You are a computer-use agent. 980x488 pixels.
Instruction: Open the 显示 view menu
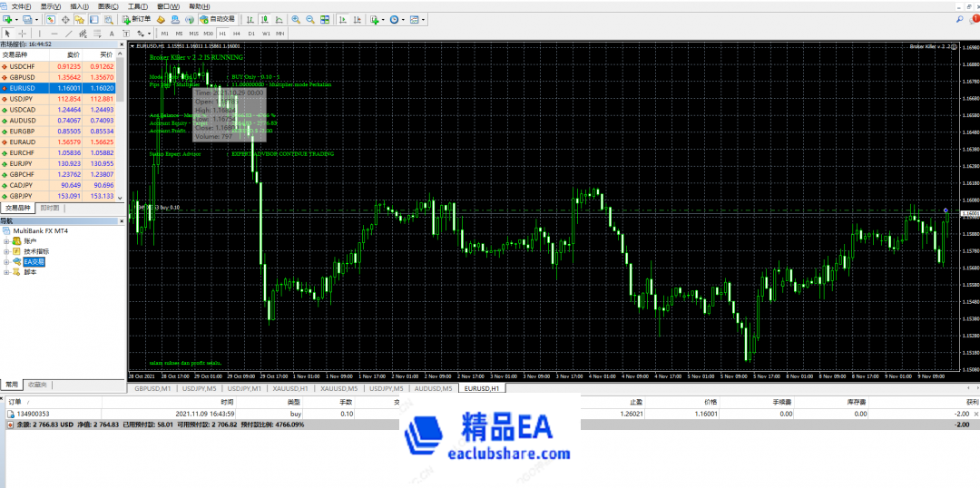point(51,5)
